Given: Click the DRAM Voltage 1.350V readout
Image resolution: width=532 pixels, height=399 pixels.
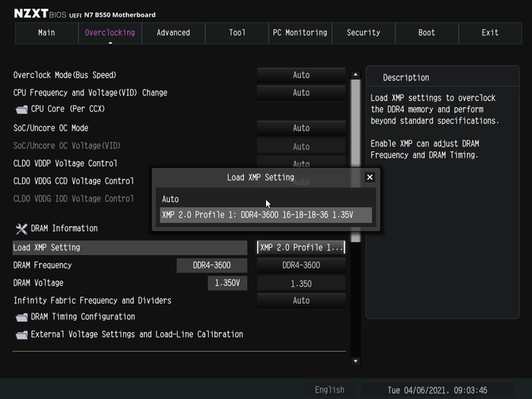Looking at the screenshot, I should click(227, 283).
